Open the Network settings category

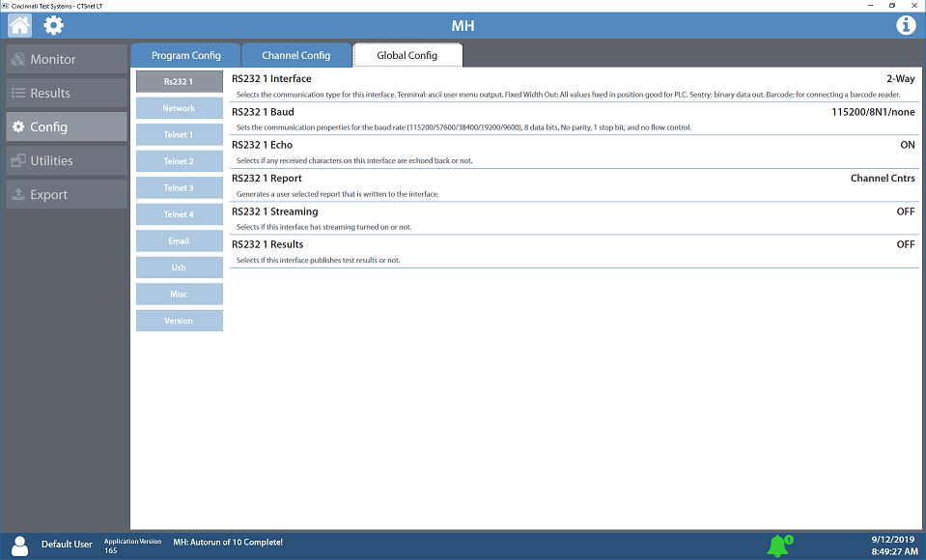179,108
